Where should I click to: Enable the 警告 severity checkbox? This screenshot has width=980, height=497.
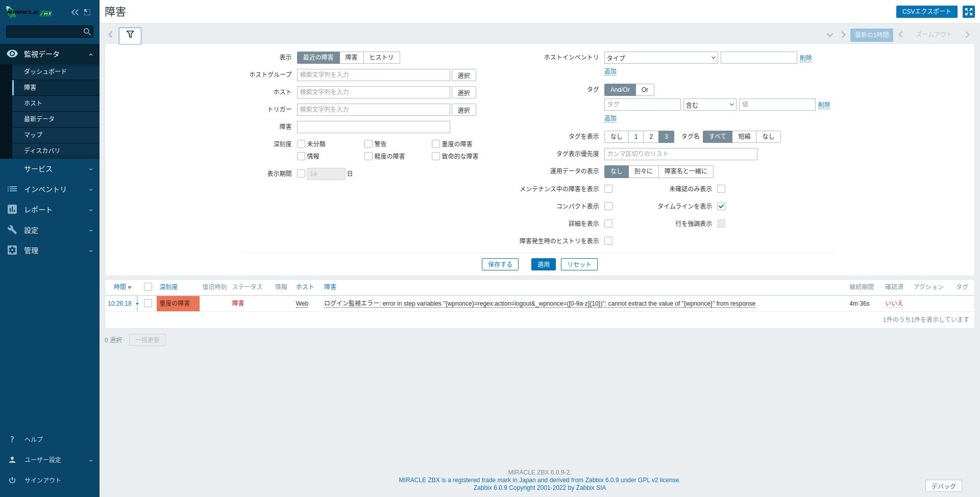click(369, 144)
